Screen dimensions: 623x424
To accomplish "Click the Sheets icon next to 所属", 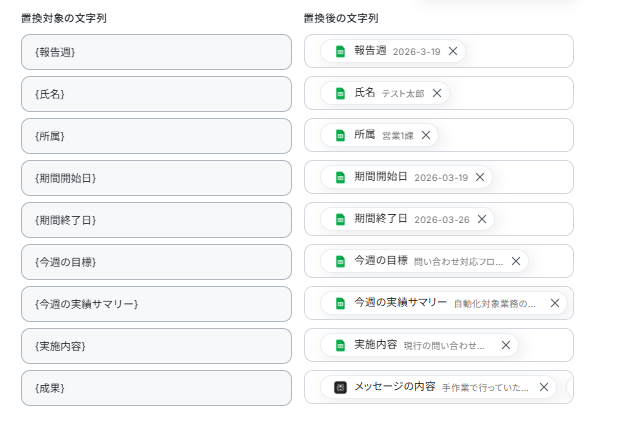I will click(340, 135).
